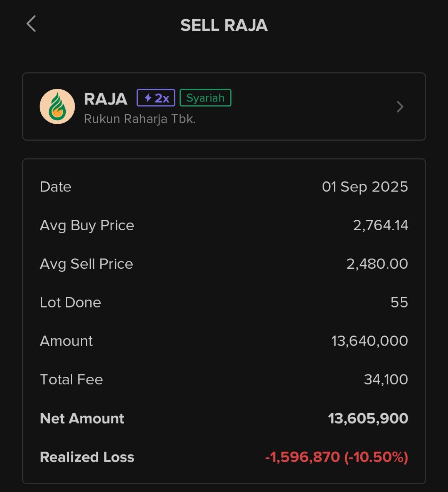Viewport: 448px width, 492px height.
Task: Open stock details via right chevron
Action: click(400, 107)
